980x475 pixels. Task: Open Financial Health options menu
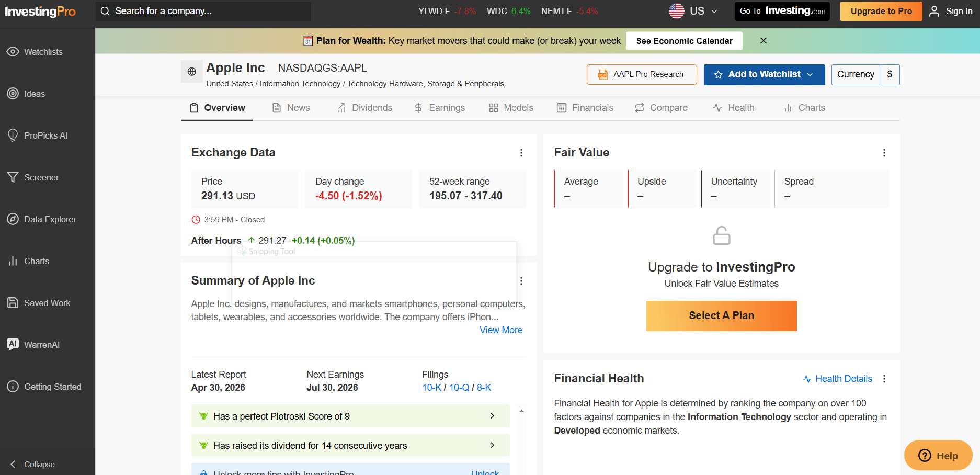tap(884, 379)
